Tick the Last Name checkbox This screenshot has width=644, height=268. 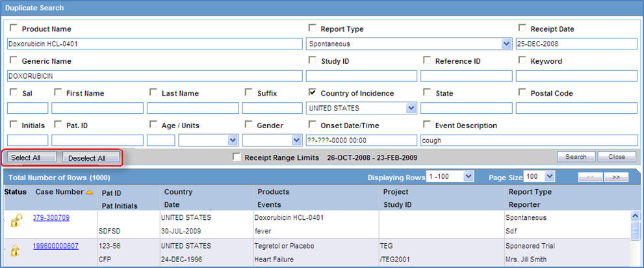[x=153, y=92]
